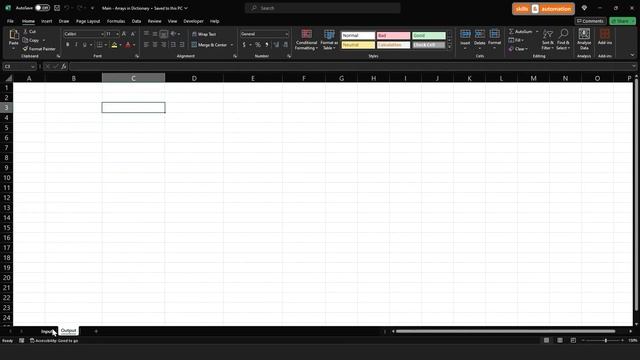
Task: Open the Paste icon in Clipboard group
Action: [13, 35]
